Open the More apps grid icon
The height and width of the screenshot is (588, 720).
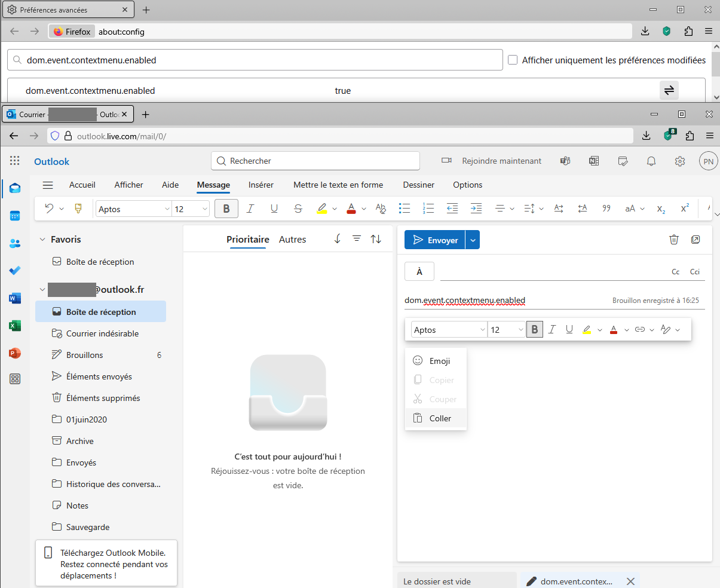coord(15,379)
